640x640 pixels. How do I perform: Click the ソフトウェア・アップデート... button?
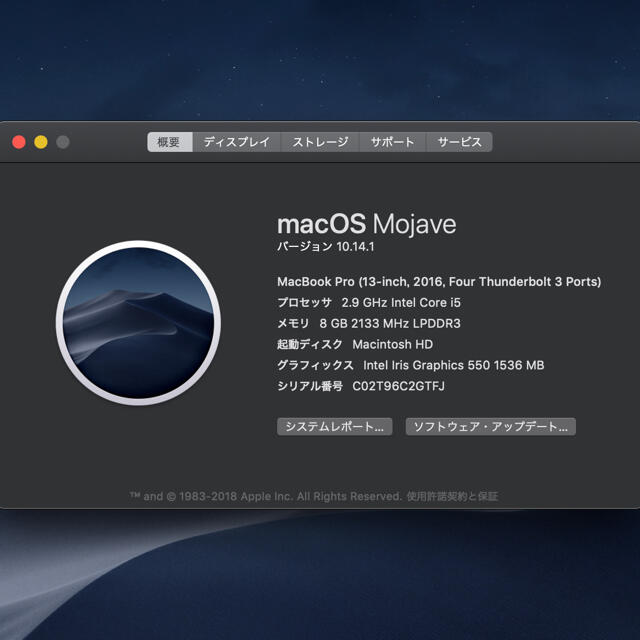[x=491, y=427]
